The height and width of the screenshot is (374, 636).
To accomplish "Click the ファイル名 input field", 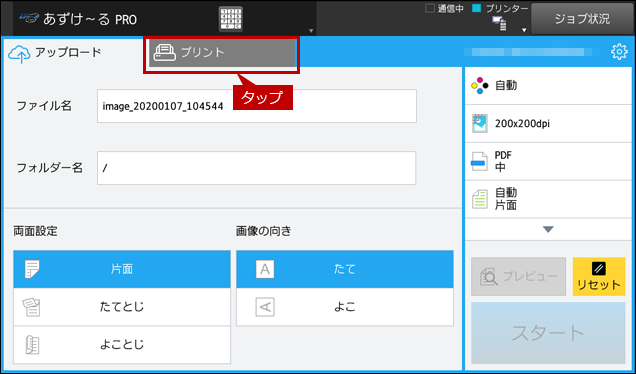I will 257,106.
